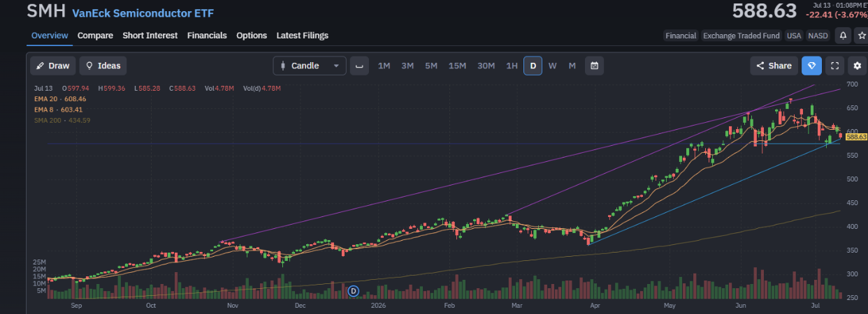This screenshot has height=314, width=868.
Task: Click the 588.63 price label on axis
Action: click(x=856, y=137)
